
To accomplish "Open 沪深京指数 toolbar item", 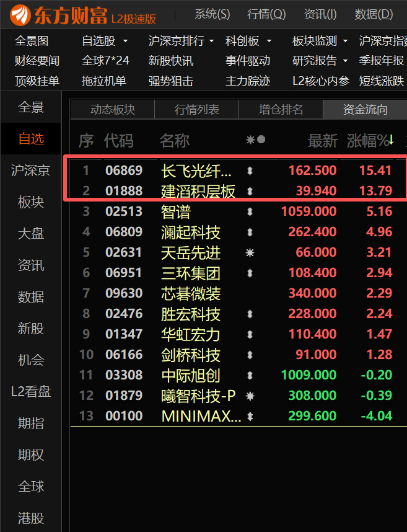I will (383, 41).
